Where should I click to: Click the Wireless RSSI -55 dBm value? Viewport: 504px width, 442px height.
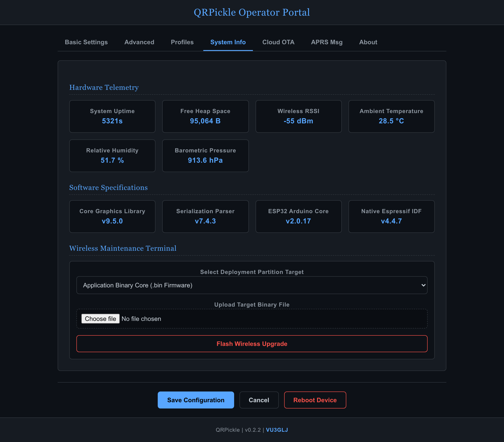coord(298,121)
